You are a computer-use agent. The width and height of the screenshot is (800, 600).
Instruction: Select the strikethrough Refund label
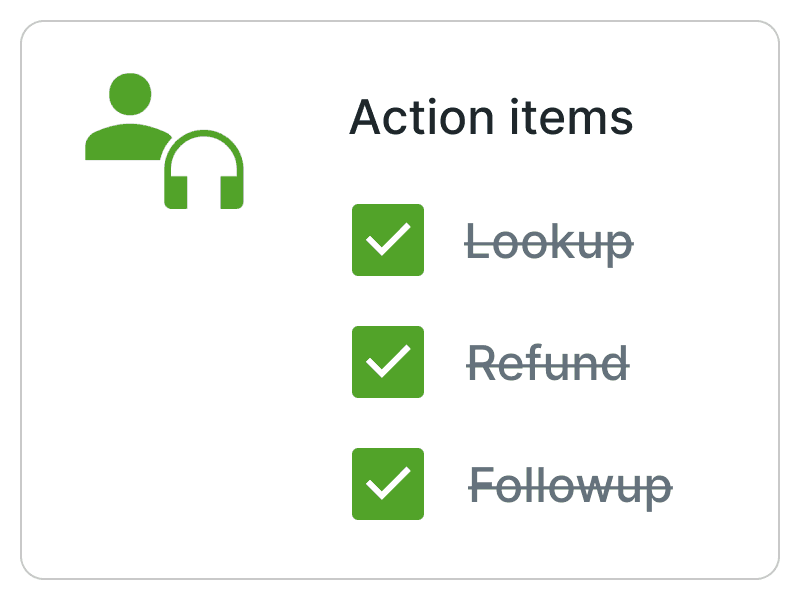548,363
